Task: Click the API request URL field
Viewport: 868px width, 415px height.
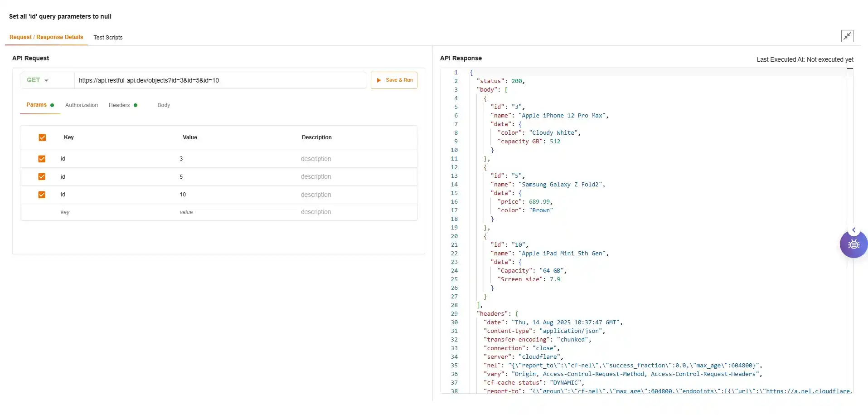Action: [220, 80]
